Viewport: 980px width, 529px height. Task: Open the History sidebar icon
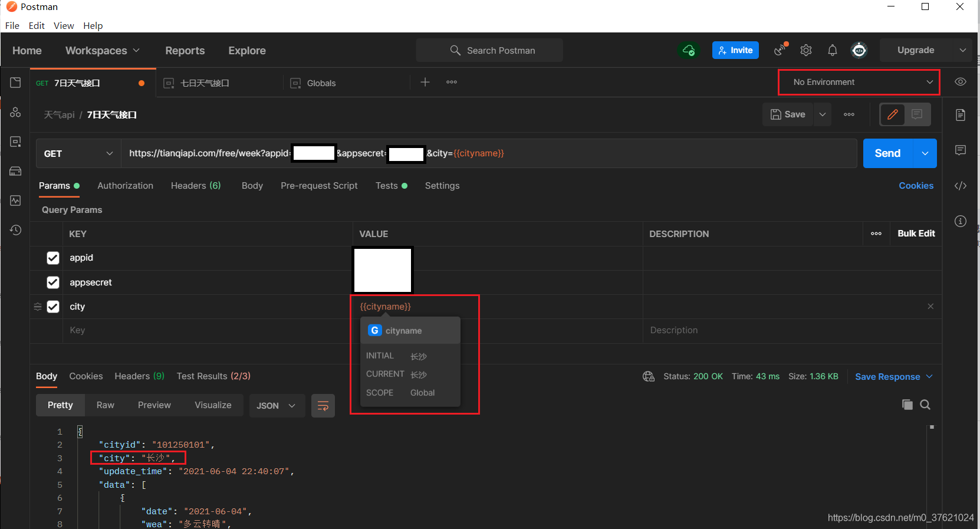[15, 230]
